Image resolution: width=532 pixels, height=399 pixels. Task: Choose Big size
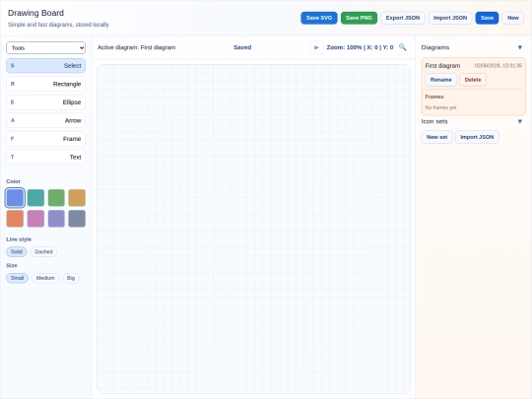(71, 278)
